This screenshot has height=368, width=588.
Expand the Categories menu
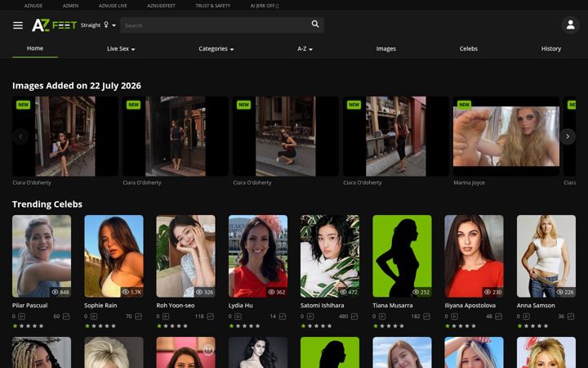point(216,49)
